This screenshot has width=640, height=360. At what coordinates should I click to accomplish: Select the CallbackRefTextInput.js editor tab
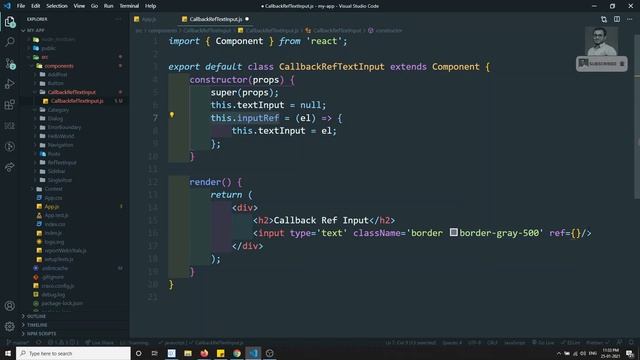216,19
